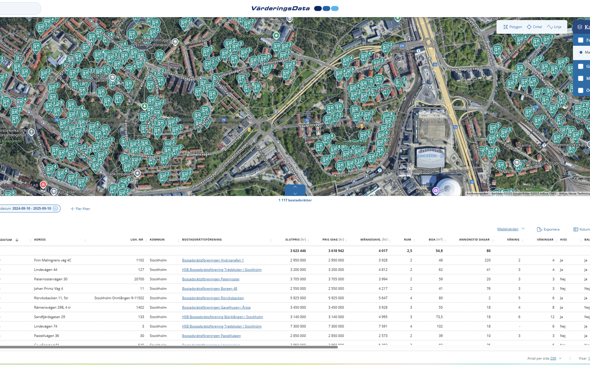Select the Cirkel drawing tool
The height and width of the screenshot is (365, 590).
534,27
